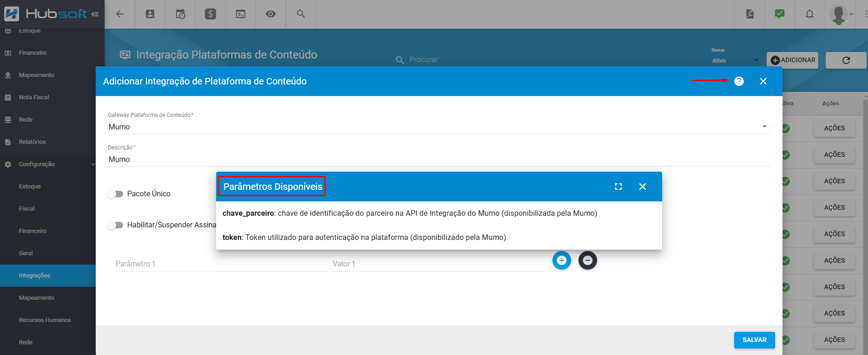This screenshot has height=355, width=868.
Task: Add a parameter with blue plus button
Action: 562,260
